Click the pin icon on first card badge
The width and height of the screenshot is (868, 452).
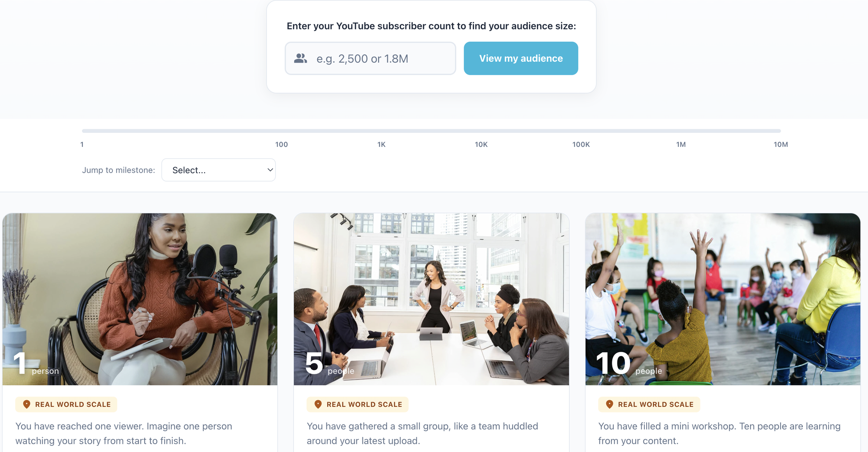point(26,404)
